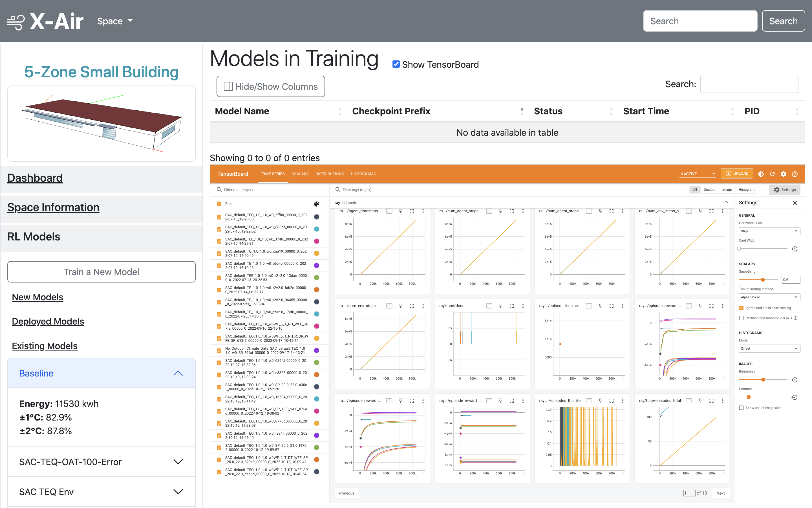The height and width of the screenshot is (508, 812).
Task: Fit domain on ray/tune/done chart
Action: pyautogui.click(x=489, y=306)
